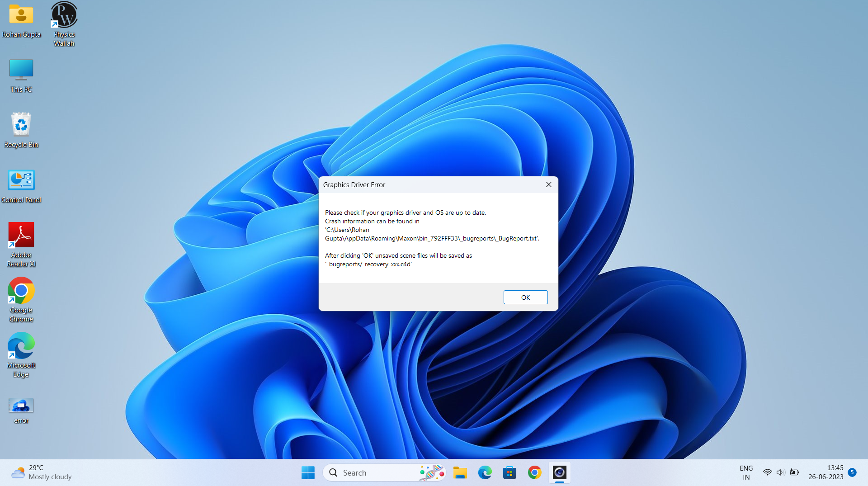The image size is (868, 486).
Task: Open Adobe Reader XI
Action: [x=21, y=235]
